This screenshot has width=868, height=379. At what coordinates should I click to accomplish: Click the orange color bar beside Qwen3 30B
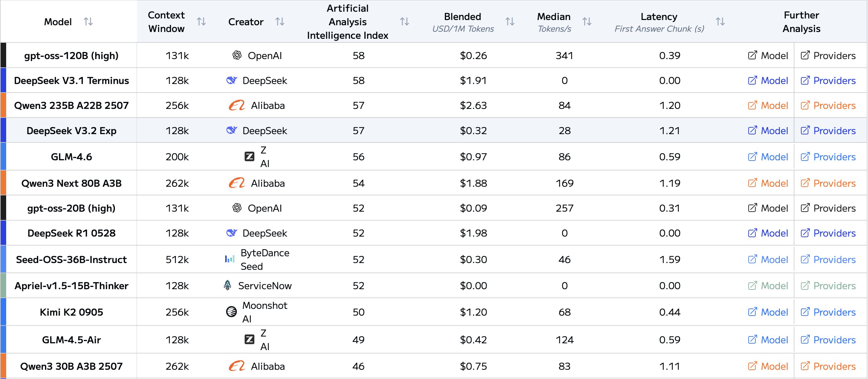click(x=3, y=366)
